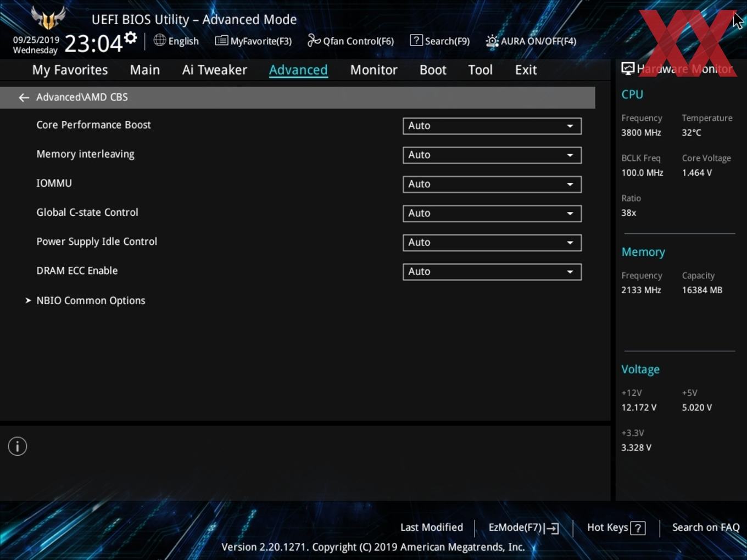Click the Memory section heading
This screenshot has width=747, height=560.
[643, 252]
